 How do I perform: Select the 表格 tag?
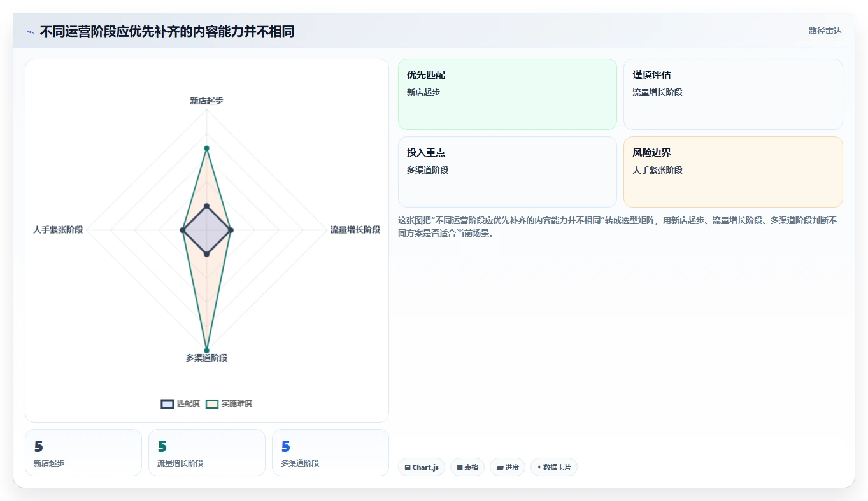(x=467, y=467)
